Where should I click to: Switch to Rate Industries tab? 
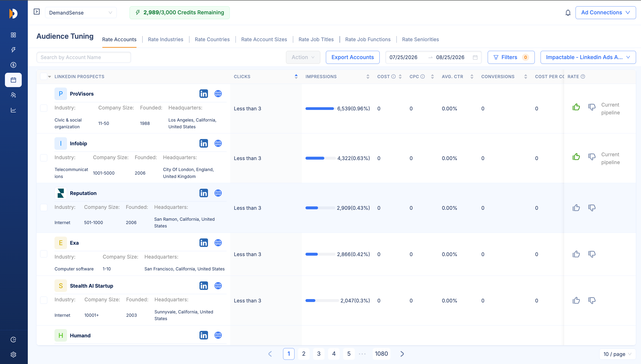coord(165,39)
